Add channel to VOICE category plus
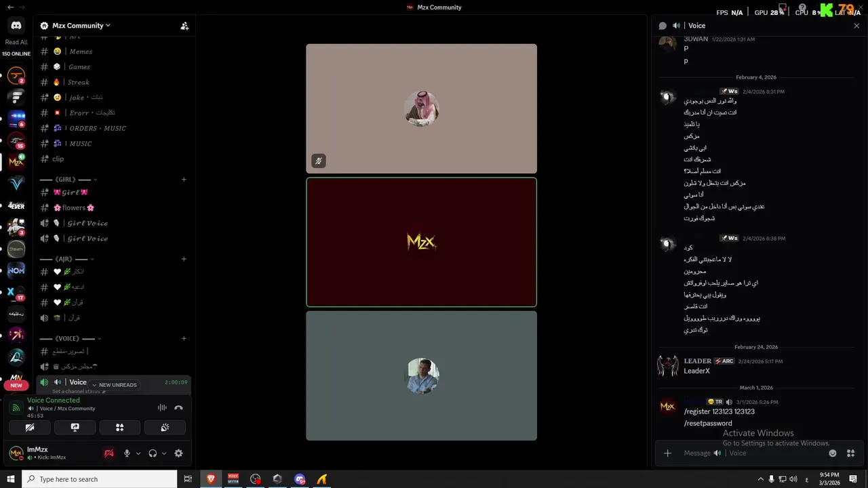 click(184, 338)
